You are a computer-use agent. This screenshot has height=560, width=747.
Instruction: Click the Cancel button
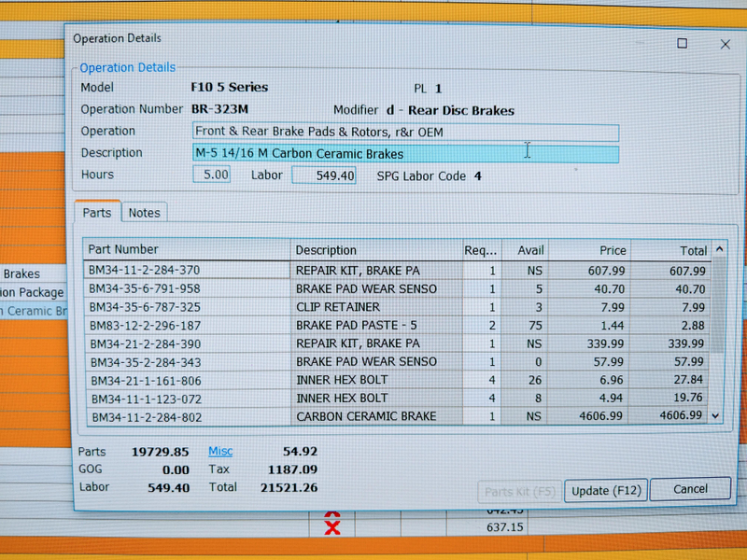(x=690, y=489)
